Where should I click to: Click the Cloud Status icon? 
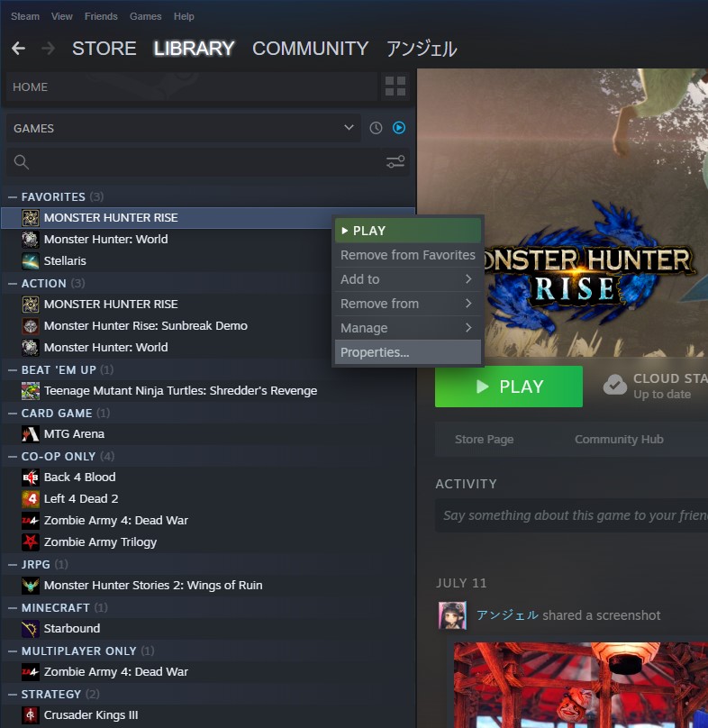pyautogui.click(x=614, y=386)
